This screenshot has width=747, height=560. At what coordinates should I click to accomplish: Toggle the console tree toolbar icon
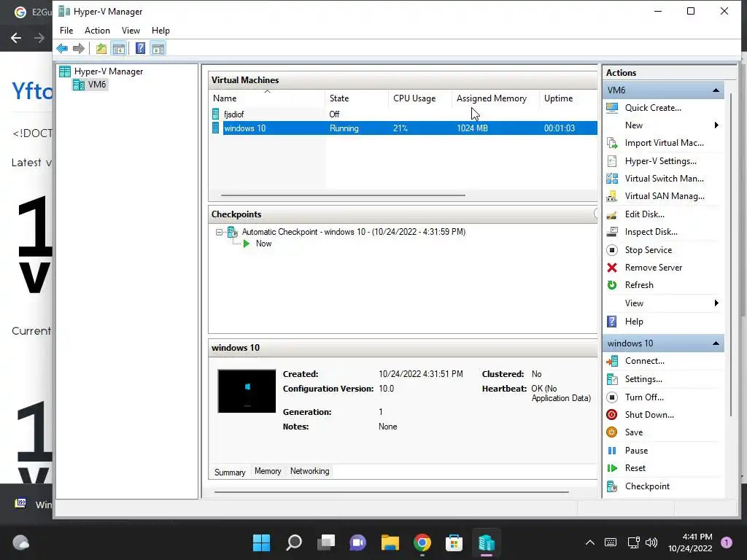tap(119, 48)
